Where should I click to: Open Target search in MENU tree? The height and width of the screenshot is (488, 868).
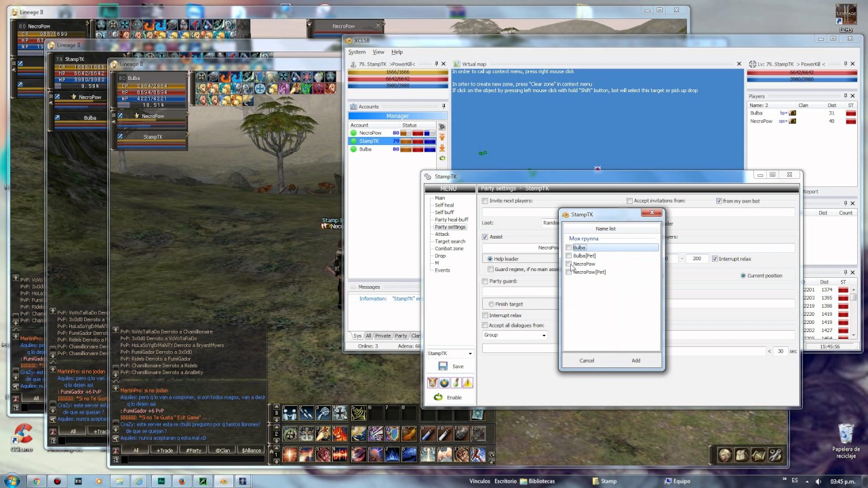coord(450,241)
